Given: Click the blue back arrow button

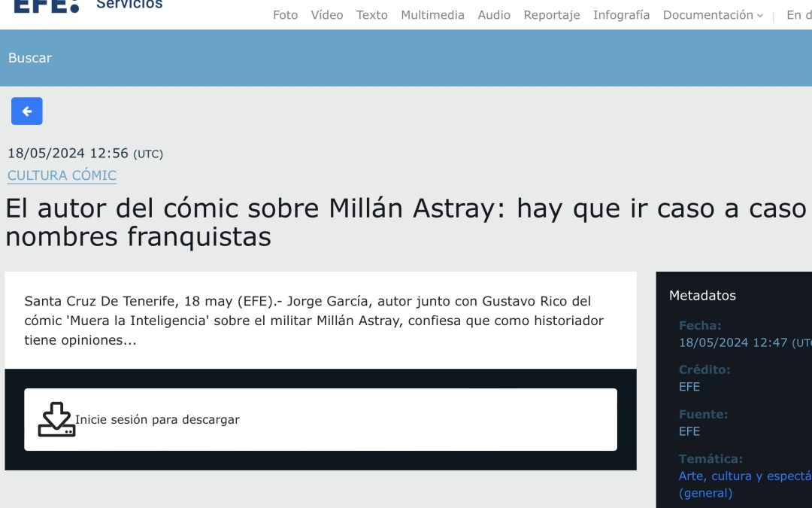Looking at the screenshot, I should coord(27,111).
